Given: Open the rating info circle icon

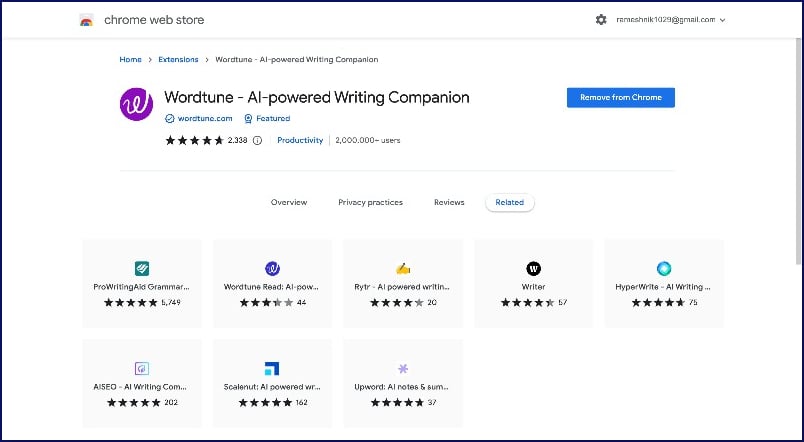Looking at the screenshot, I should (257, 140).
